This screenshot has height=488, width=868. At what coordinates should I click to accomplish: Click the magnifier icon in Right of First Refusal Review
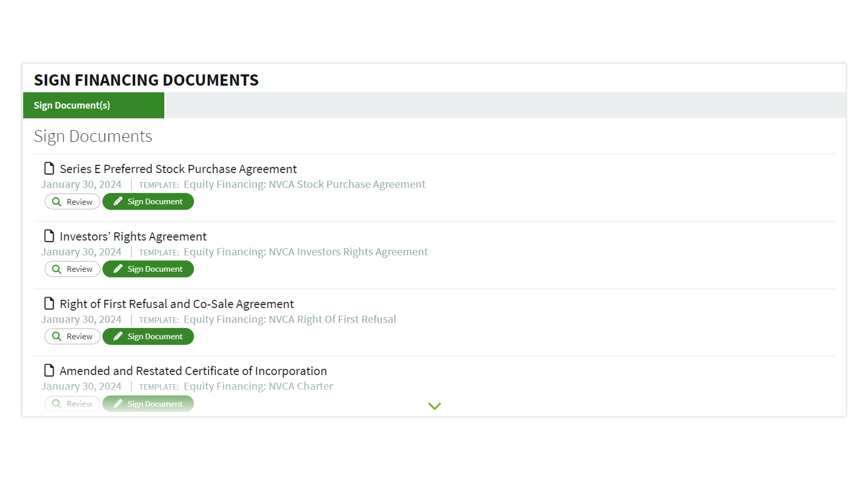57,336
